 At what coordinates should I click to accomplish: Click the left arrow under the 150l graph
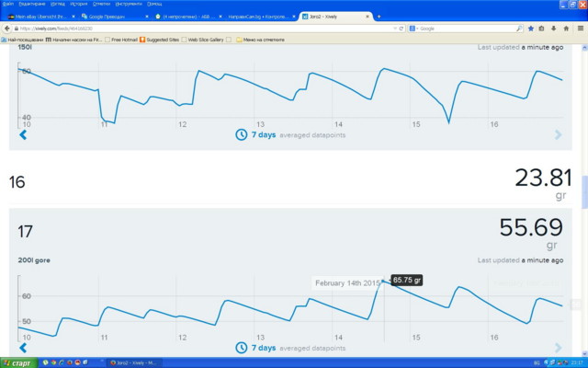click(x=23, y=135)
